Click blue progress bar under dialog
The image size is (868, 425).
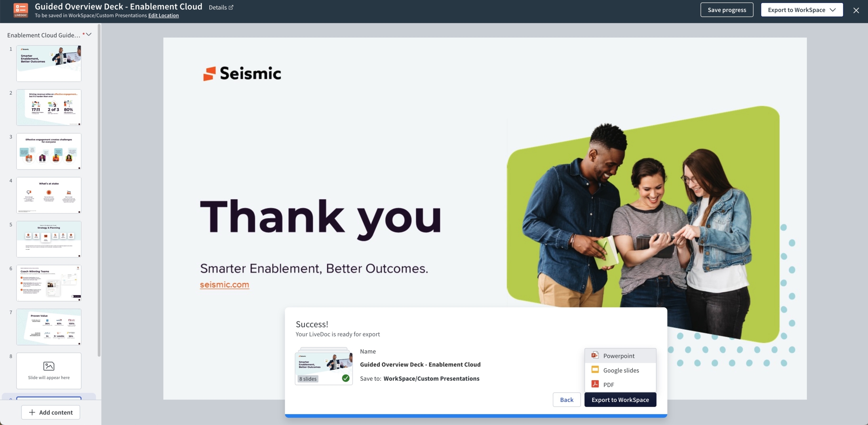(476, 416)
